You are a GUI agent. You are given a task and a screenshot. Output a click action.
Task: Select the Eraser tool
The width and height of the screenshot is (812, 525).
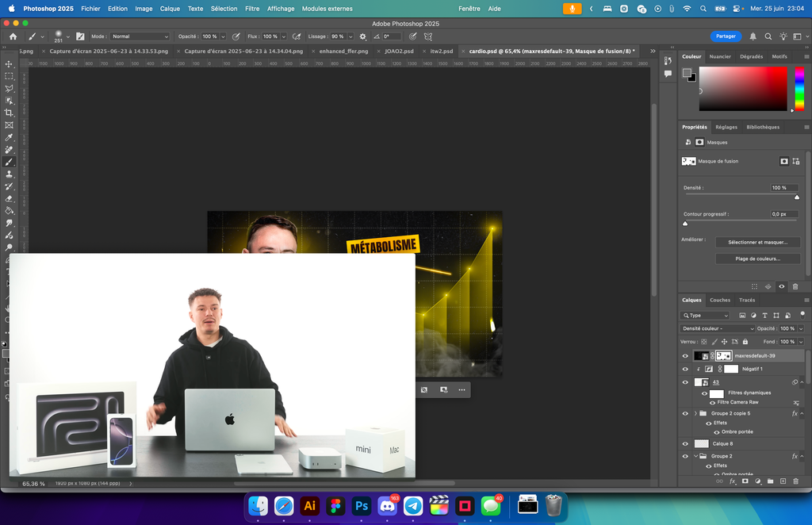point(9,199)
